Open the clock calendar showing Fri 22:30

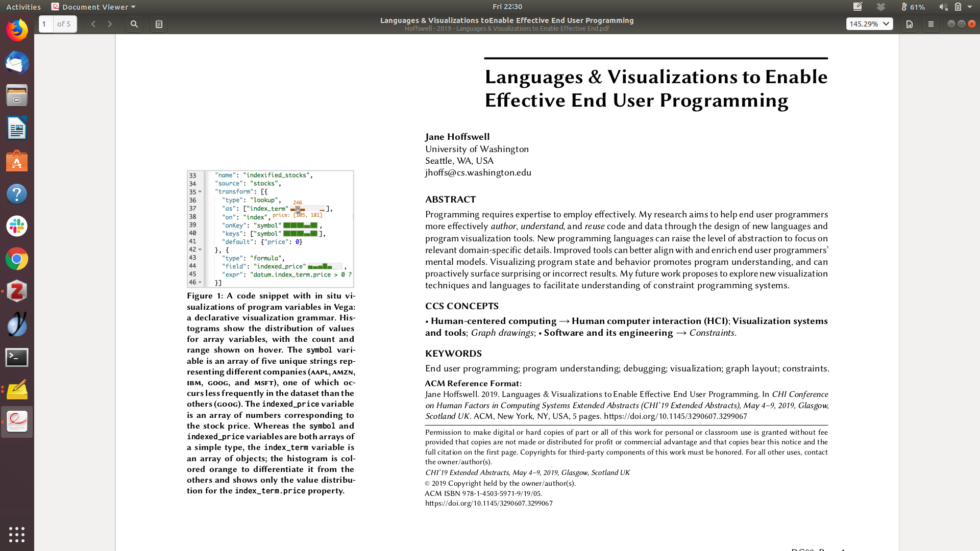click(x=507, y=7)
